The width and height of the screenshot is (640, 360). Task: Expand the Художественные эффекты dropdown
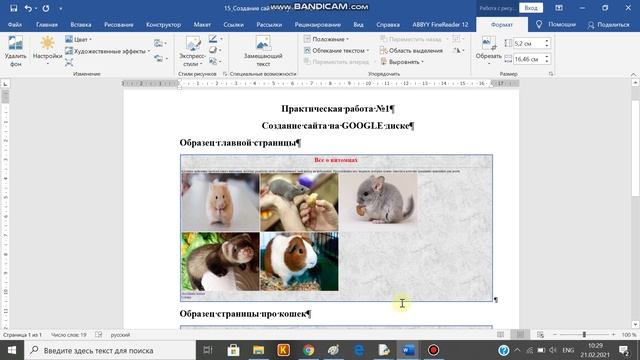point(149,51)
